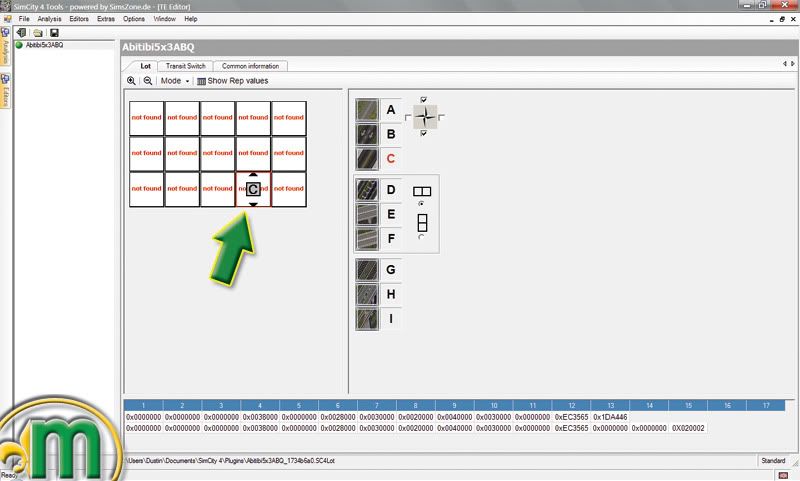The image size is (800, 481).
Task: Toggle the checkbox above the compass
Action: coord(425,99)
